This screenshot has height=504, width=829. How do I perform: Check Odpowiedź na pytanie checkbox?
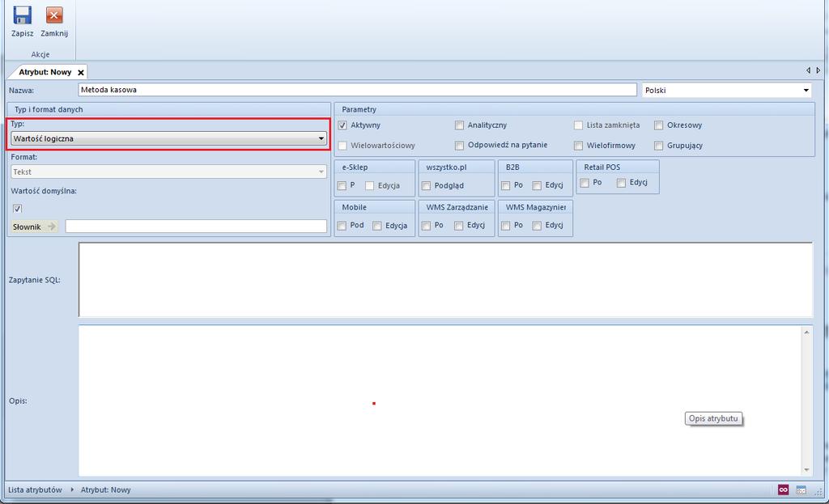[459, 146]
